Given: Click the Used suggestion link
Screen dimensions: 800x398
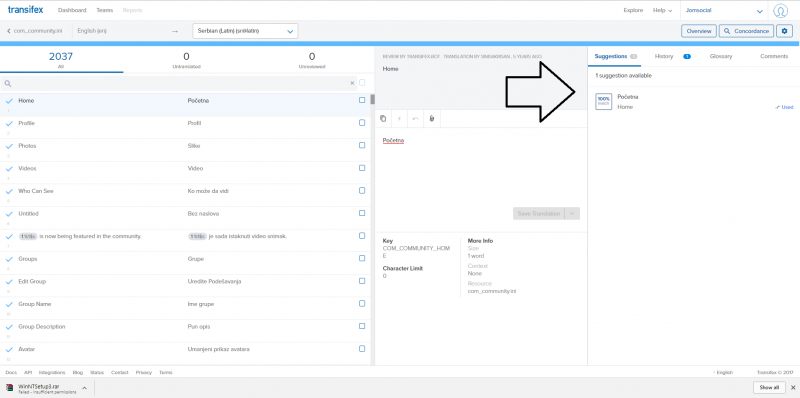Looking at the screenshot, I should coord(784,107).
